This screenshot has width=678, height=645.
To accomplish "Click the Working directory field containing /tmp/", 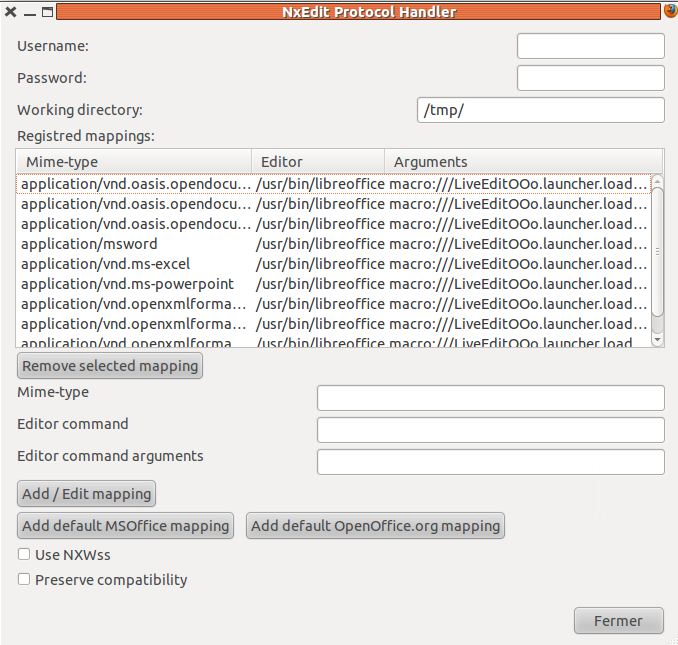I will 540,110.
